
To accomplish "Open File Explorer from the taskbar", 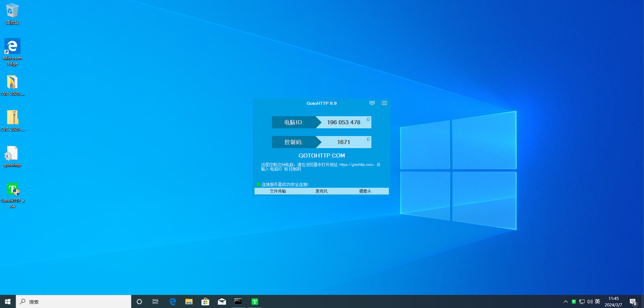I will (189, 302).
